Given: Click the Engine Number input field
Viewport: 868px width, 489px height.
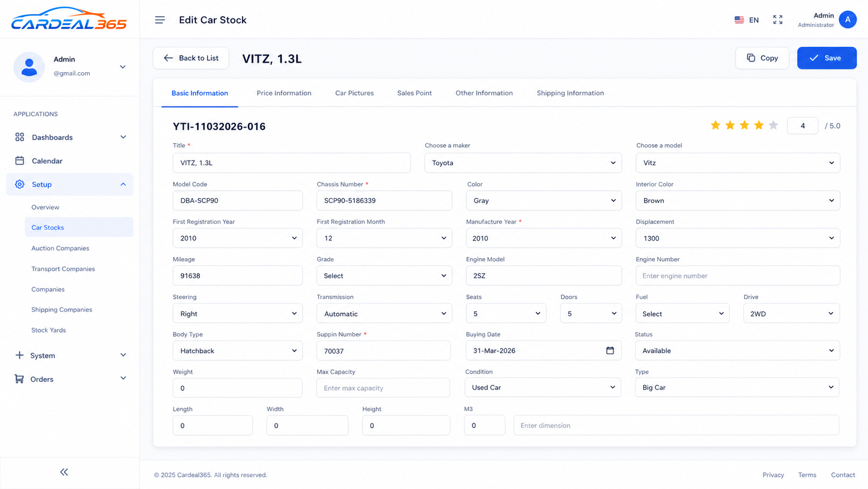Looking at the screenshot, I should click(x=738, y=275).
